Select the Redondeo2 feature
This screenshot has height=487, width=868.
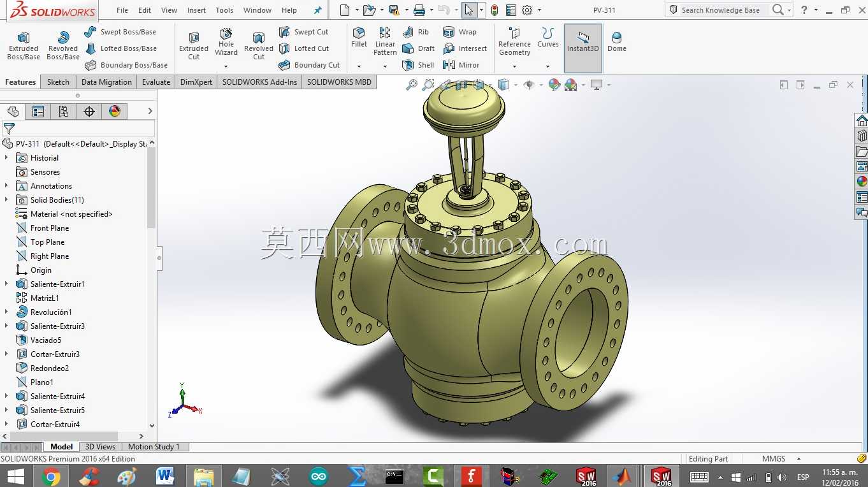point(42,368)
